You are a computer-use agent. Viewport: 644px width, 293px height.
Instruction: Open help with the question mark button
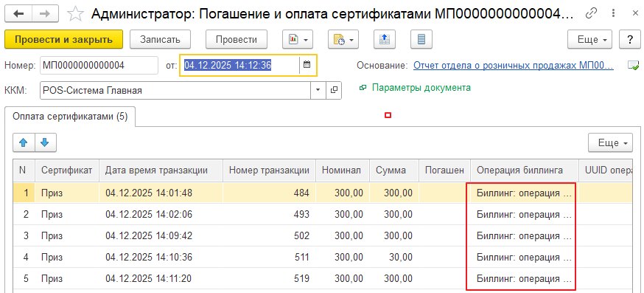(629, 40)
